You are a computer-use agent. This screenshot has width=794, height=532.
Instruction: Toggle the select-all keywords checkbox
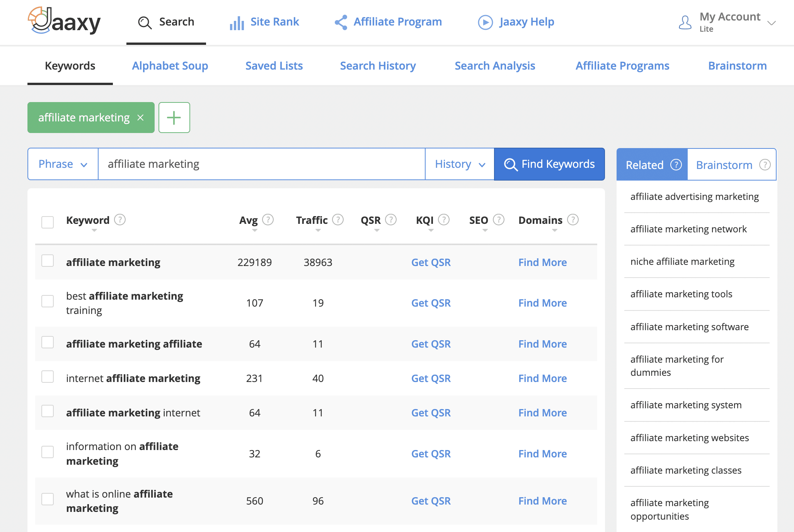(x=48, y=222)
